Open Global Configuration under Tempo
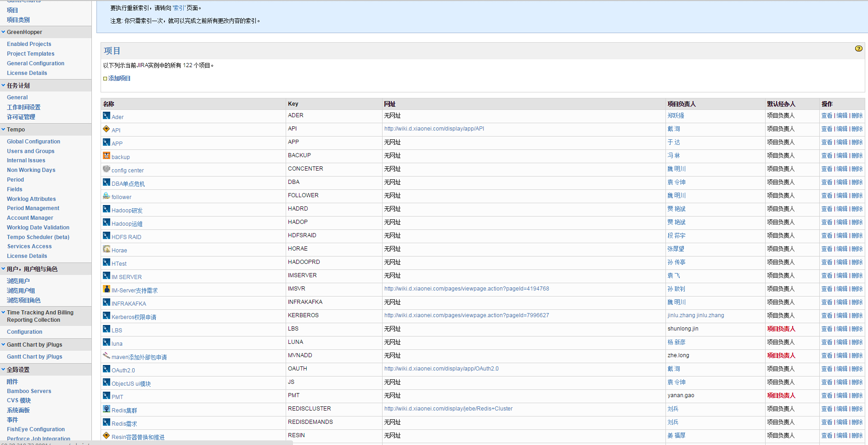This screenshot has height=445, width=868. coord(34,142)
